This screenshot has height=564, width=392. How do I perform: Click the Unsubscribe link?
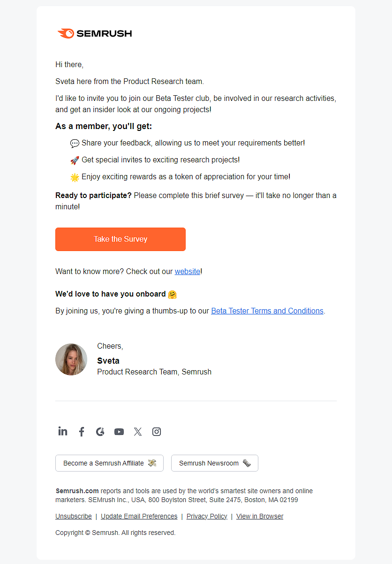point(73,516)
